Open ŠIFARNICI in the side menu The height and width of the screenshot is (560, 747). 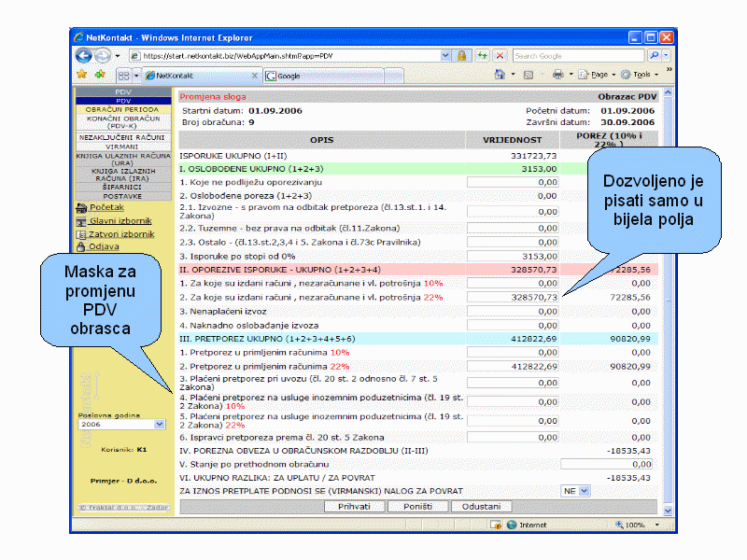coord(123,187)
